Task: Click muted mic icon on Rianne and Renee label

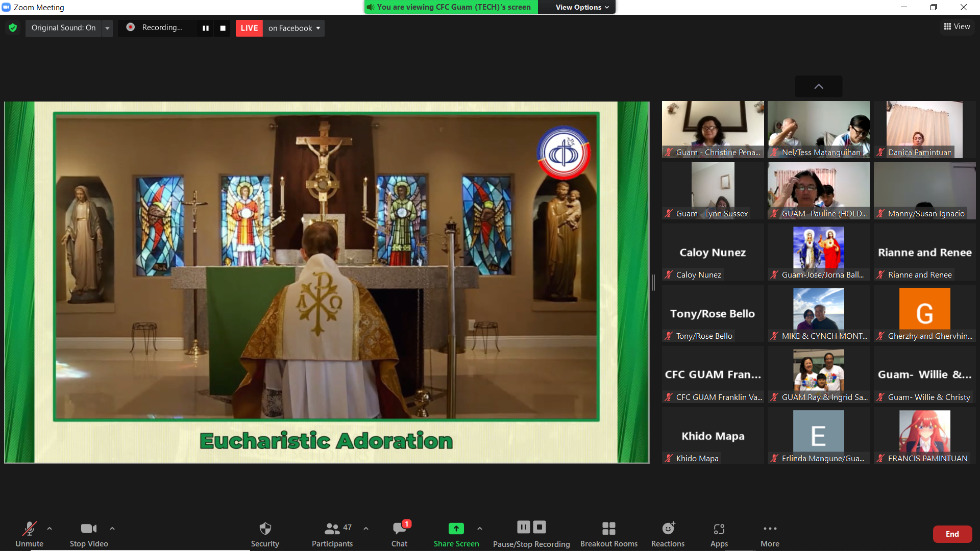Action: 880,274
